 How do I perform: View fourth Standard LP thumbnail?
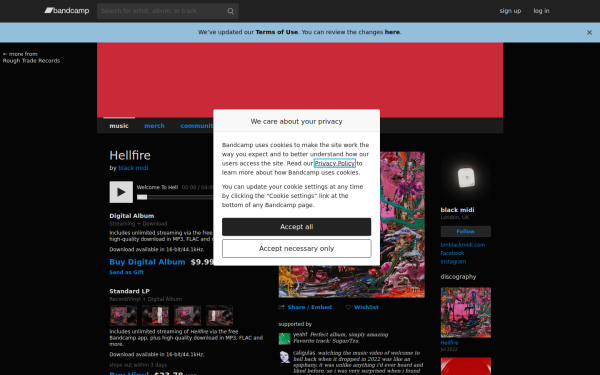point(219,315)
